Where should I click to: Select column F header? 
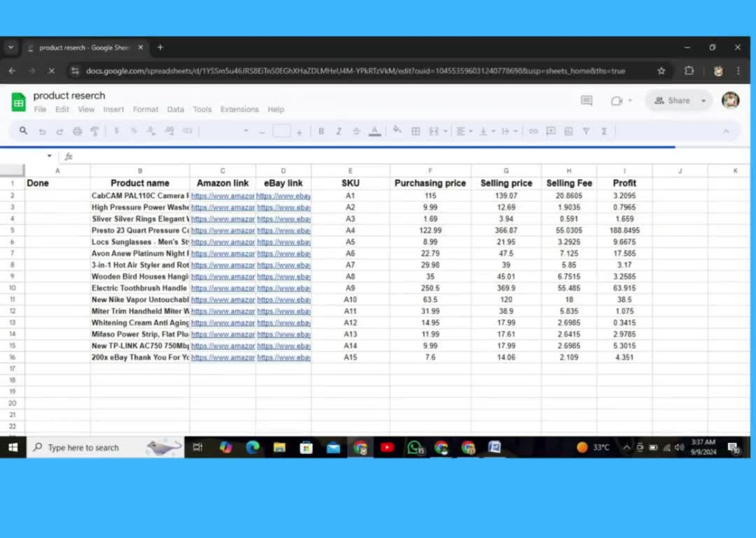point(430,171)
